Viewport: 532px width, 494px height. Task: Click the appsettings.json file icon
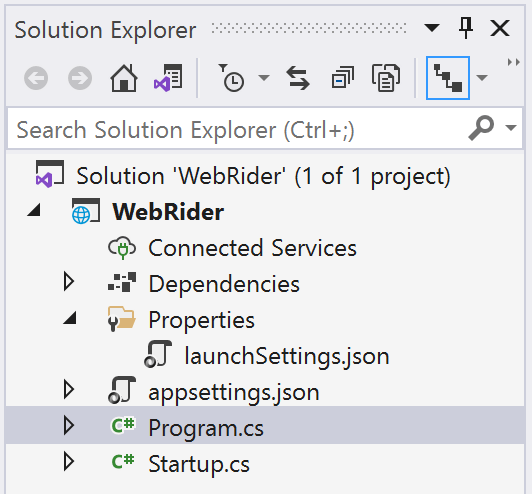click(122, 390)
